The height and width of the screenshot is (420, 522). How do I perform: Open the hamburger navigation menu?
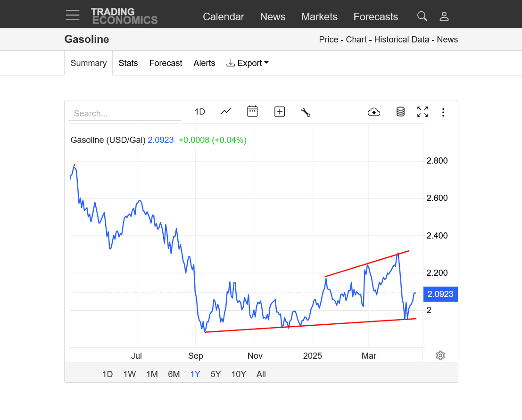point(73,16)
